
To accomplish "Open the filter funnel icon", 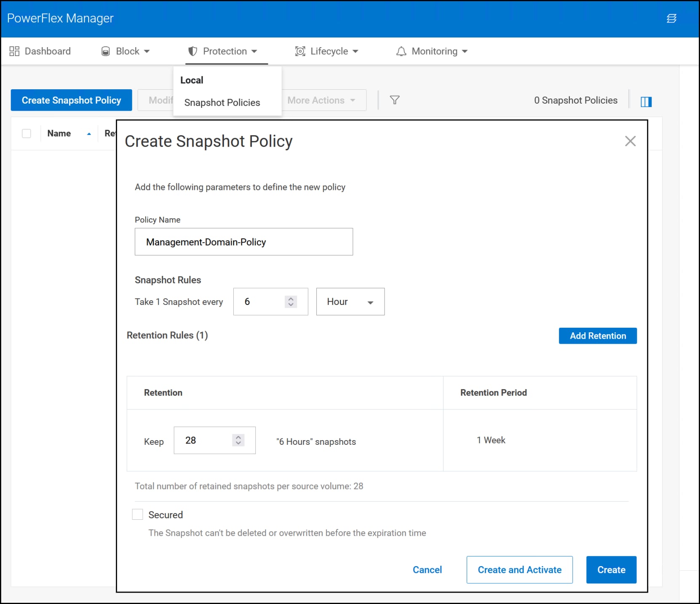I will [x=395, y=100].
